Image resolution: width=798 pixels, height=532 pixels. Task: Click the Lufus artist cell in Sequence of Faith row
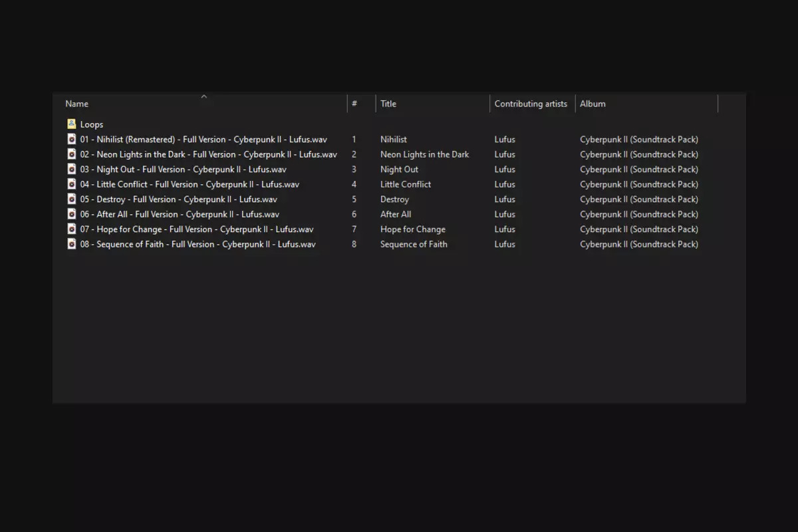(x=505, y=244)
